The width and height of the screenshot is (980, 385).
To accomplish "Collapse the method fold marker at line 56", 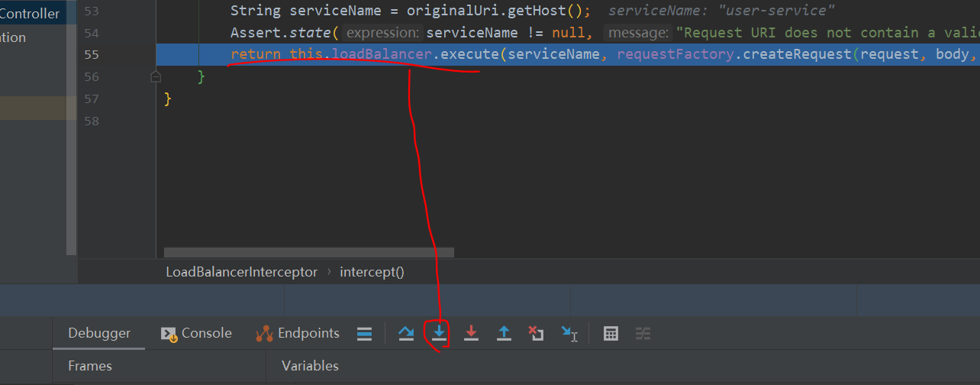I will [156, 76].
